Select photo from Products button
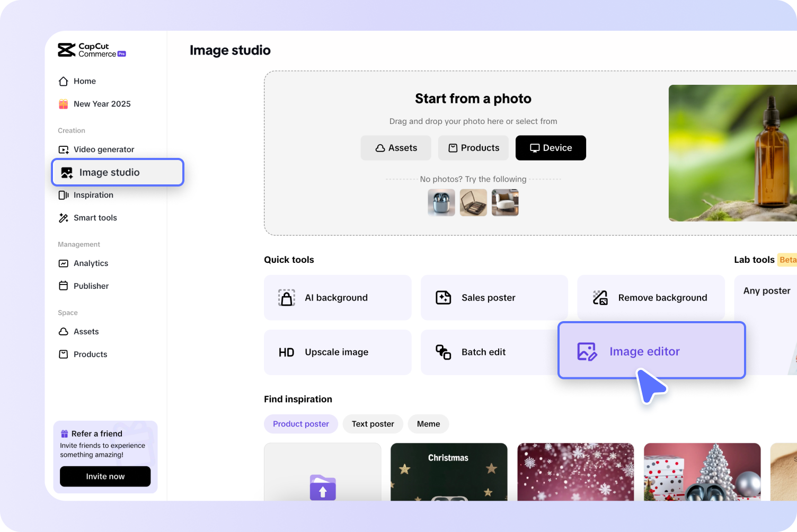797x532 pixels. pos(473,148)
